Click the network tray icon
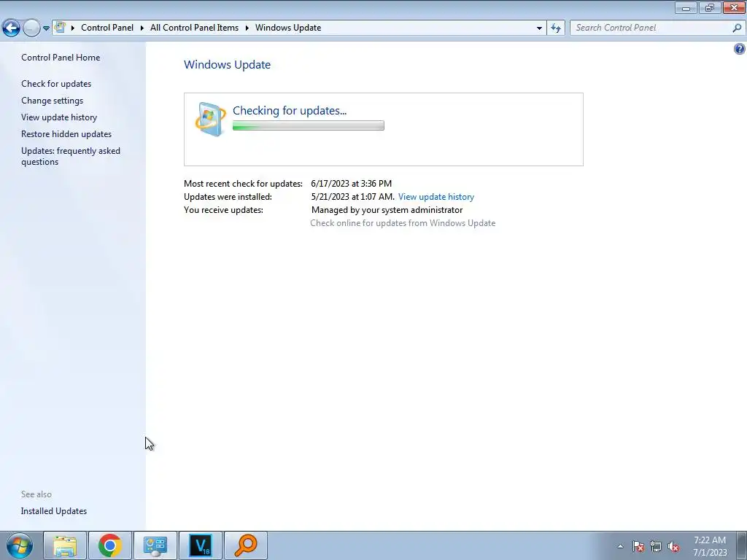747x560 pixels. pos(656,546)
